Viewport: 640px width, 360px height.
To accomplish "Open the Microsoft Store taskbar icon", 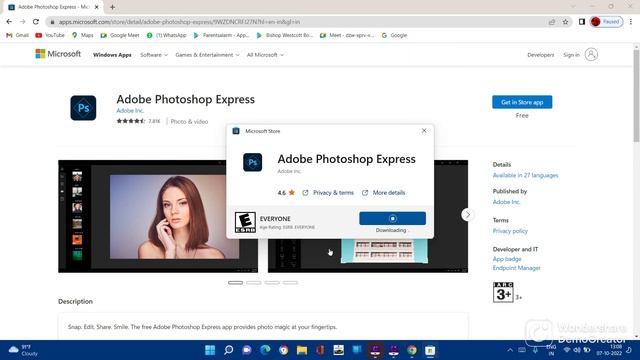I will click(430, 350).
